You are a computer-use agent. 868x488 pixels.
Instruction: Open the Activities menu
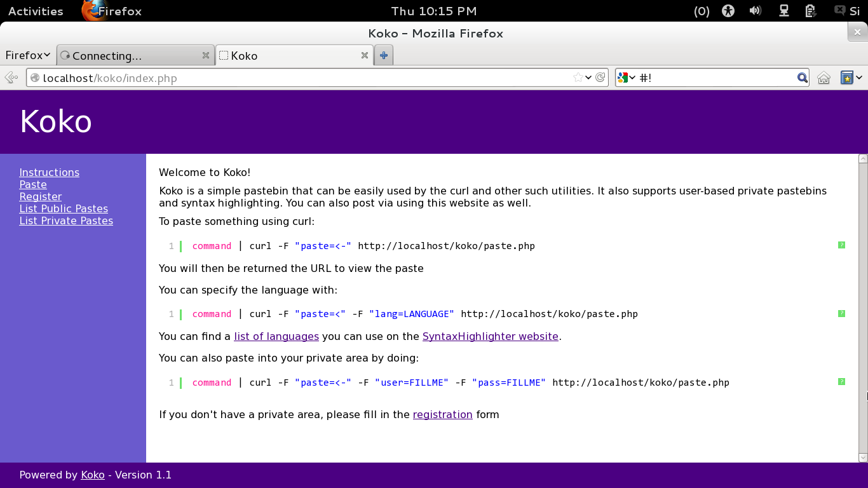[x=35, y=11]
